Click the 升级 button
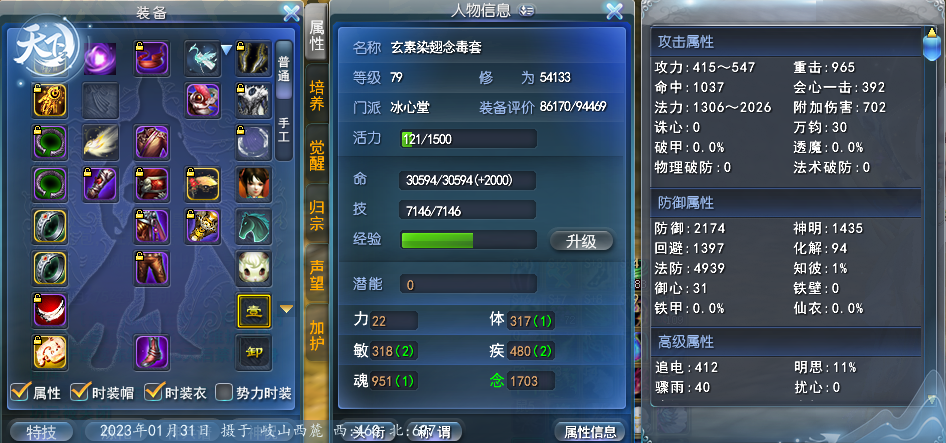The height and width of the screenshot is (443, 946). (581, 241)
